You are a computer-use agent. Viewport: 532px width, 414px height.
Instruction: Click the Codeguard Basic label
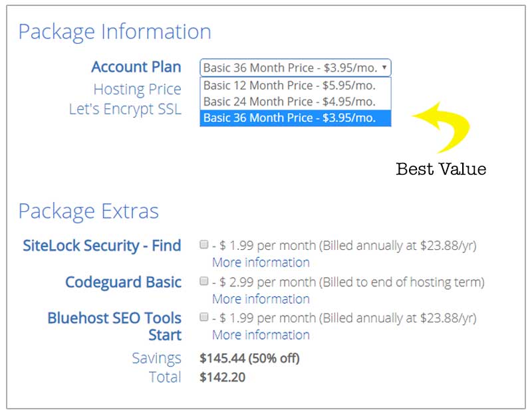click(x=123, y=282)
